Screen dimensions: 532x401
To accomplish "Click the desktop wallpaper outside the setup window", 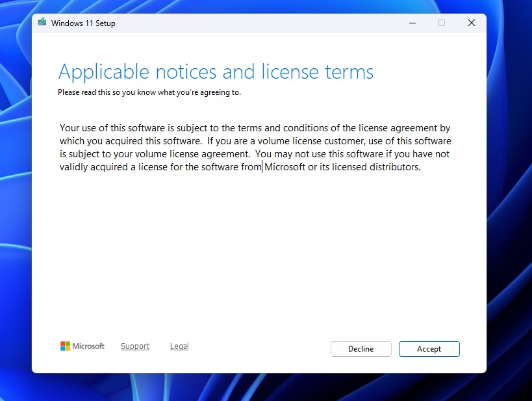I will 16,195.
